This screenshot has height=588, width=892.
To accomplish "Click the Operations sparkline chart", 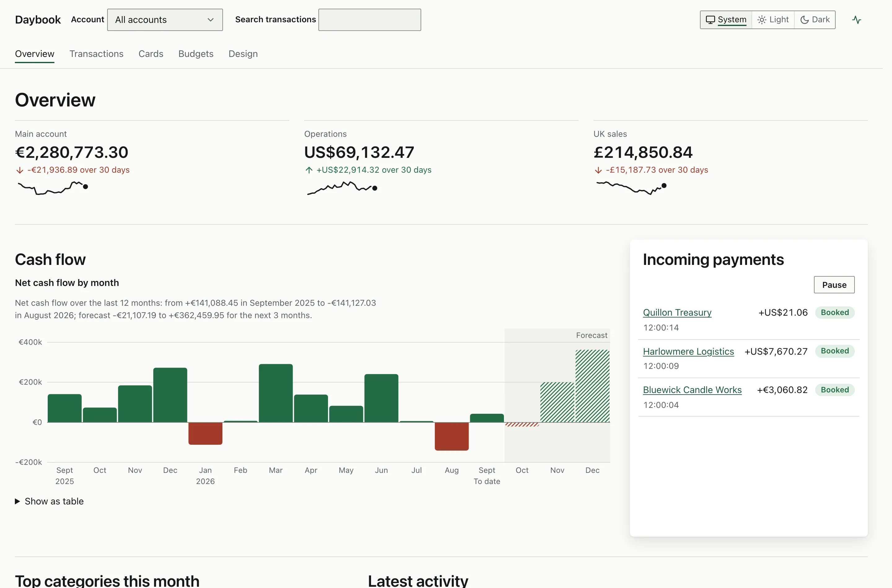I will 342,188.
